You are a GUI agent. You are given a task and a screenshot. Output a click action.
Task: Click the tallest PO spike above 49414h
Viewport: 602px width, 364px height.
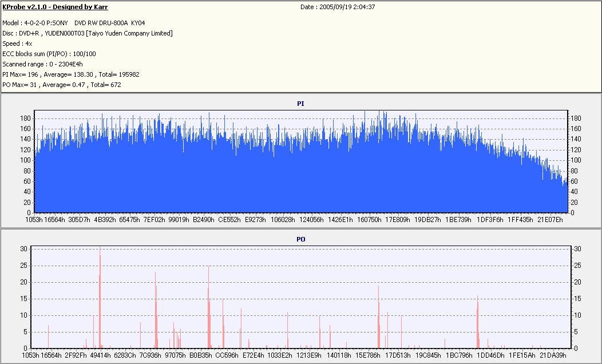[x=100, y=297]
